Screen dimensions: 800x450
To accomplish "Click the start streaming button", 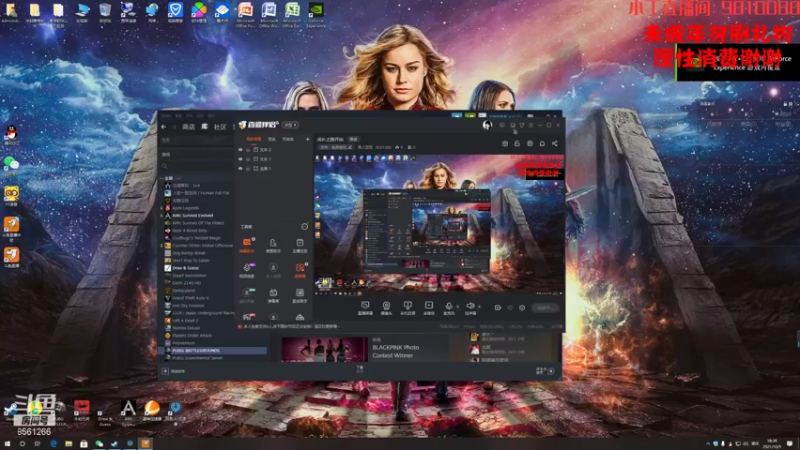I will coord(544,308).
